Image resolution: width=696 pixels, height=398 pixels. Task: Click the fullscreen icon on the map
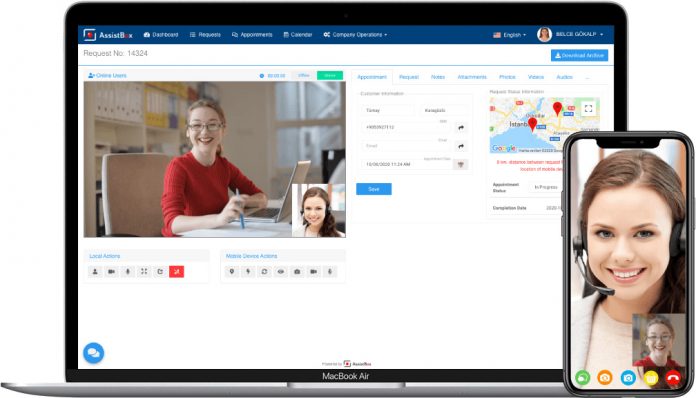point(588,109)
